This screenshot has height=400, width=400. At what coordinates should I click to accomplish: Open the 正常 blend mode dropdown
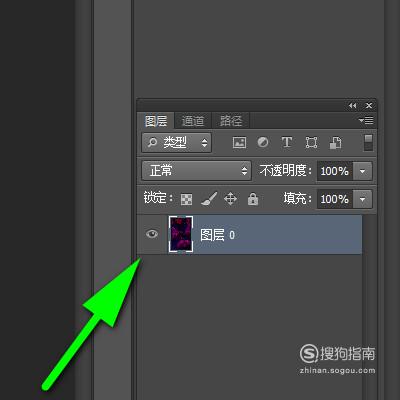[196, 171]
